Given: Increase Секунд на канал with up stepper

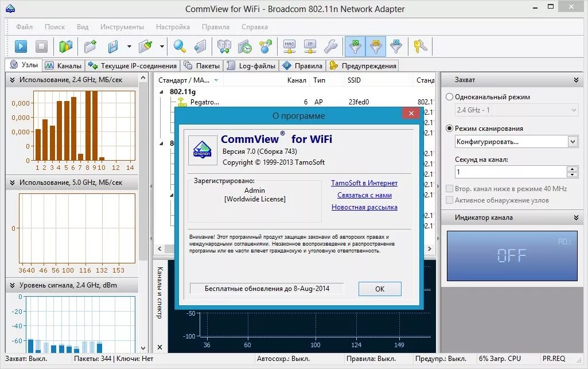Looking at the screenshot, I should [572, 169].
